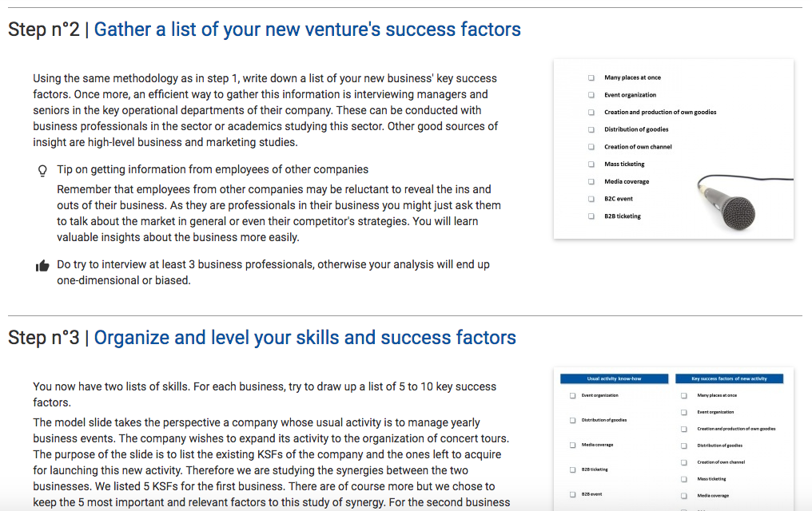Open the Step 3 slide thumbnail
The height and width of the screenshot is (511, 812).
click(x=674, y=439)
